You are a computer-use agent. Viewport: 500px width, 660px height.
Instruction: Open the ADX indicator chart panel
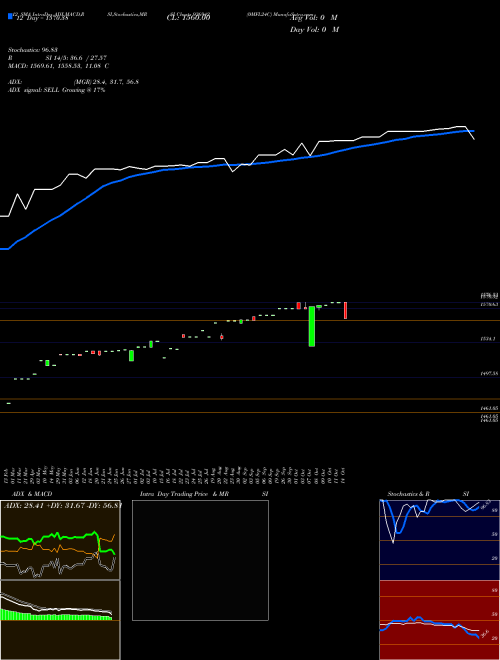click(x=60, y=539)
